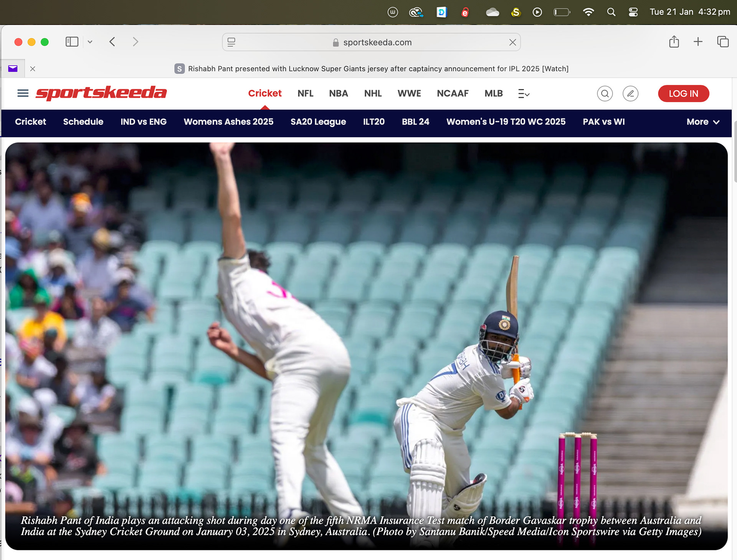Open the page reader/menu icon in address bar

pos(231,42)
